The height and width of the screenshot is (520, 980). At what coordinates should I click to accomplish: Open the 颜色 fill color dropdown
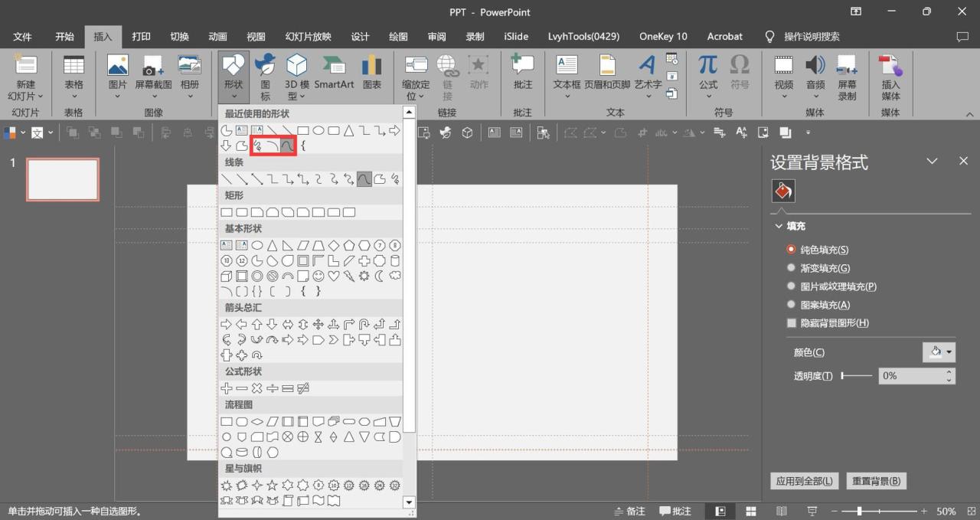point(939,352)
